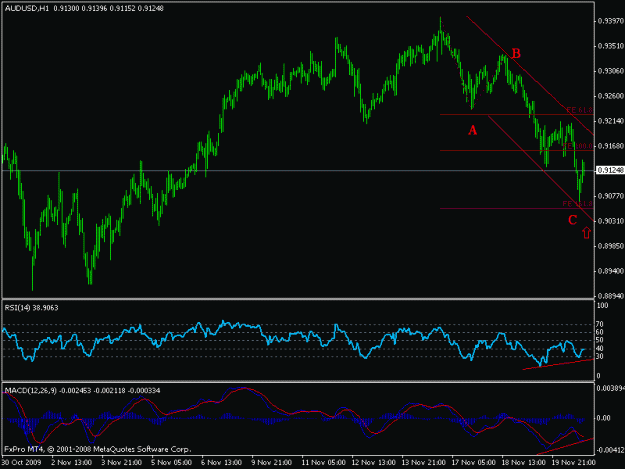Click the RSI scale value 70
Image resolution: width=625 pixels, height=469 pixels.
pos(600,324)
